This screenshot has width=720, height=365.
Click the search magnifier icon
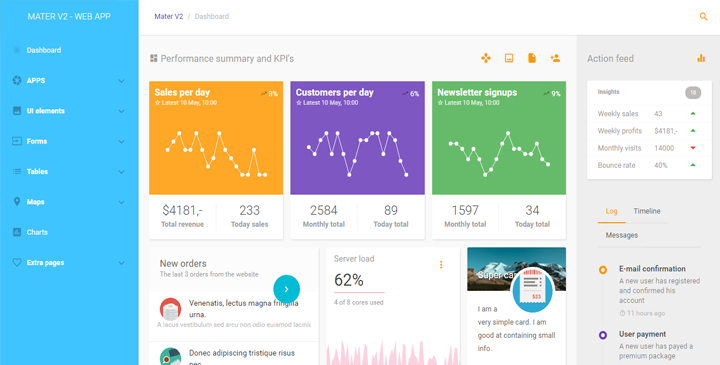pos(703,17)
